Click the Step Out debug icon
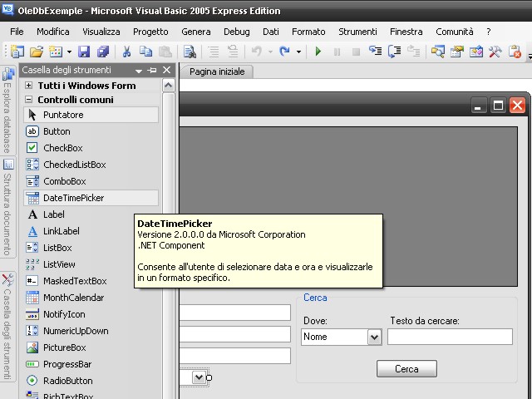532x399 pixels. (x=414, y=52)
